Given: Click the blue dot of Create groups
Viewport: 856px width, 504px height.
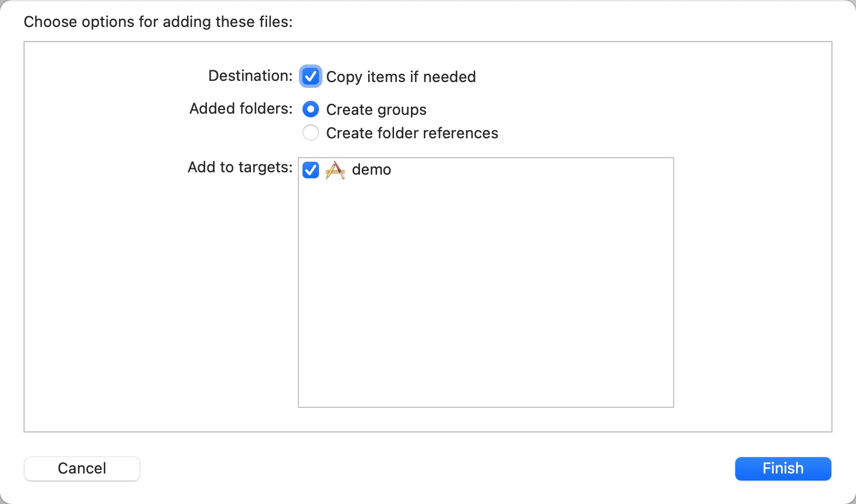Looking at the screenshot, I should (311, 109).
